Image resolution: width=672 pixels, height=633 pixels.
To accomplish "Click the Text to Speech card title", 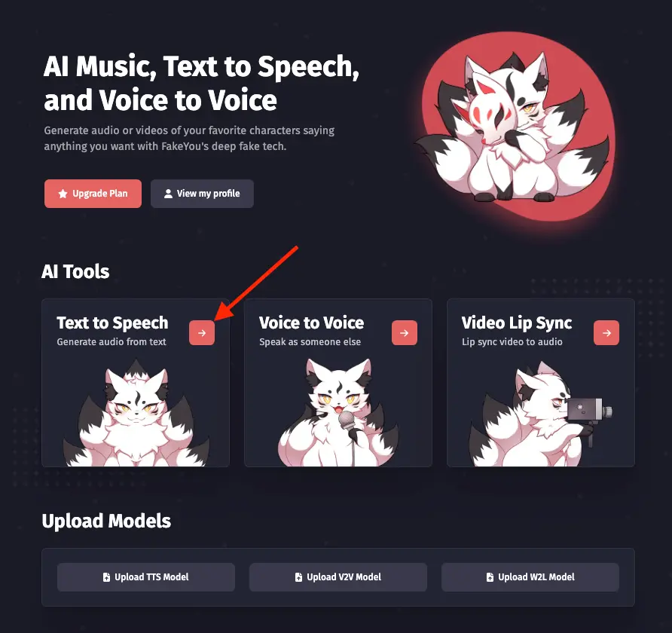I will [x=112, y=323].
